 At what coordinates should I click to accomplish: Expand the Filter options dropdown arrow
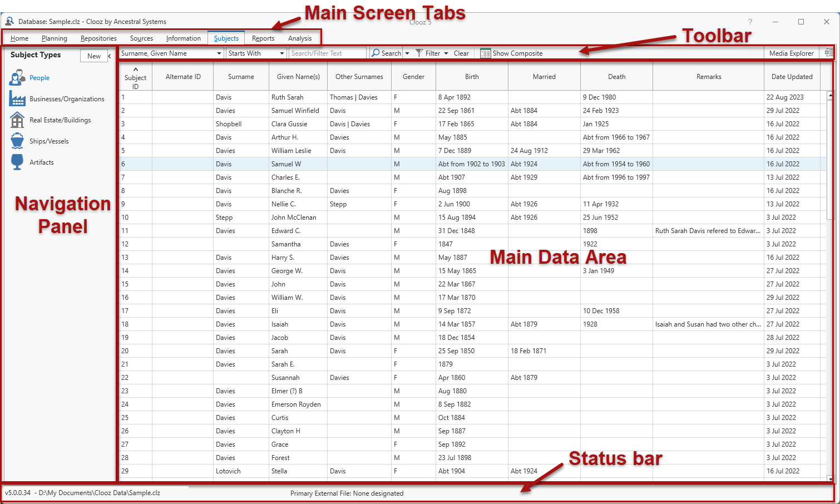click(446, 53)
